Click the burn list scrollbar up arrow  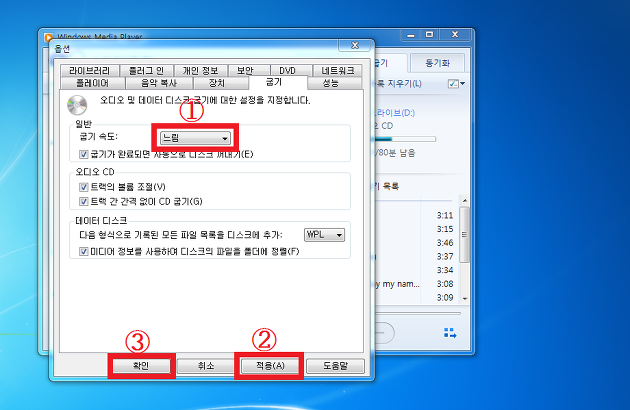465,200
